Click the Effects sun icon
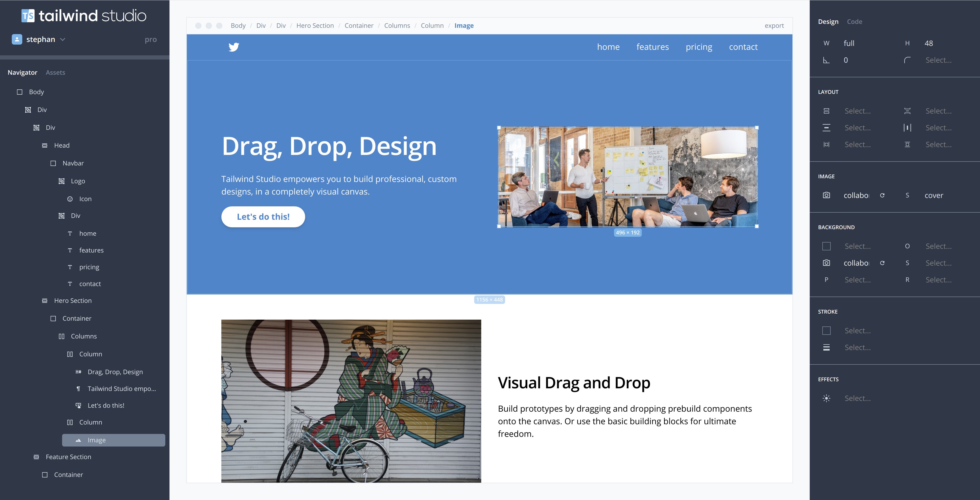This screenshot has height=500, width=980. (826, 398)
